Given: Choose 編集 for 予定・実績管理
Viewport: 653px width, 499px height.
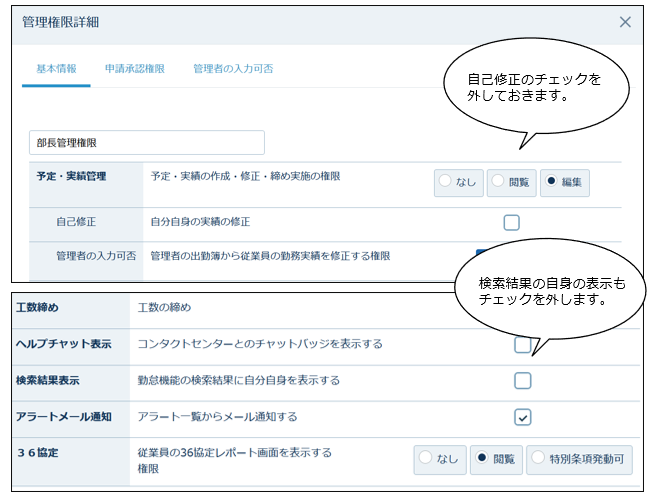Looking at the screenshot, I should coord(565,182).
